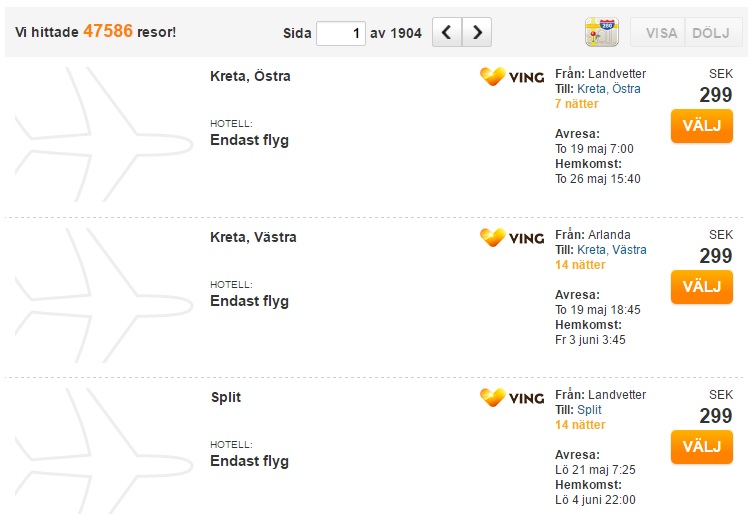Select VÄLJ for Split trip
Viewport: 748px width, 514px height.
click(701, 447)
